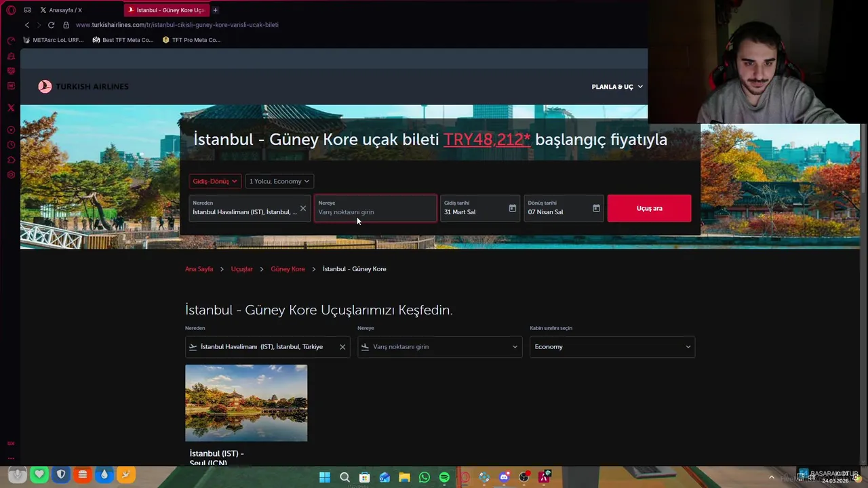Viewport: 868px width, 488px height.
Task: Open the player icon in the sidebar
Action: pyautogui.click(x=11, y=129)
